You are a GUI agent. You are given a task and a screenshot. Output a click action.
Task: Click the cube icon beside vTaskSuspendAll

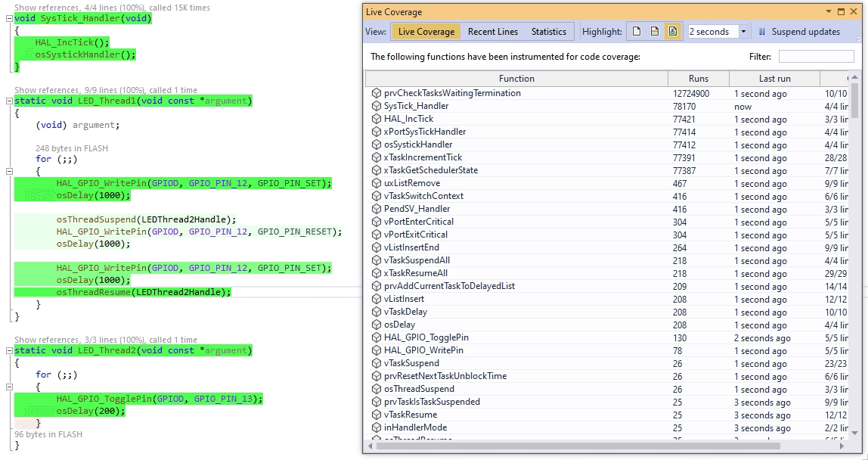coord(377,260)
